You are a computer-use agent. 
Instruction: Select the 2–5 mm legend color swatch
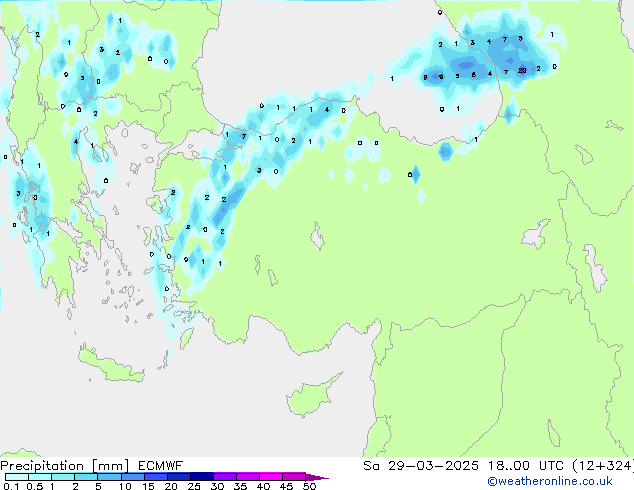click(86, 477)
